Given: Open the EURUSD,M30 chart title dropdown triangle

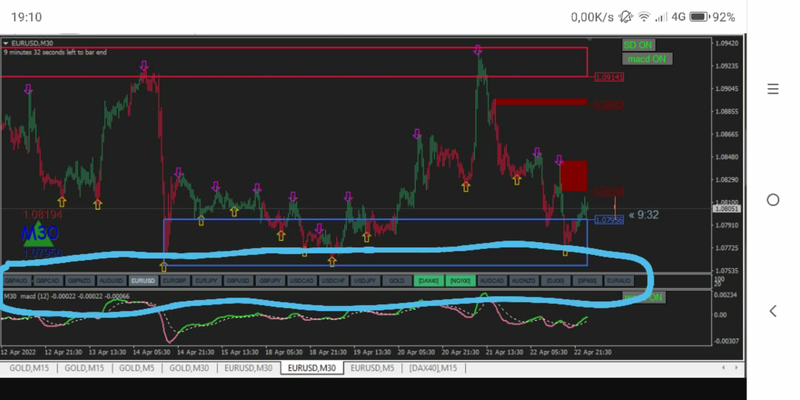Looking at the screenshot, I should tap(6, 43).
